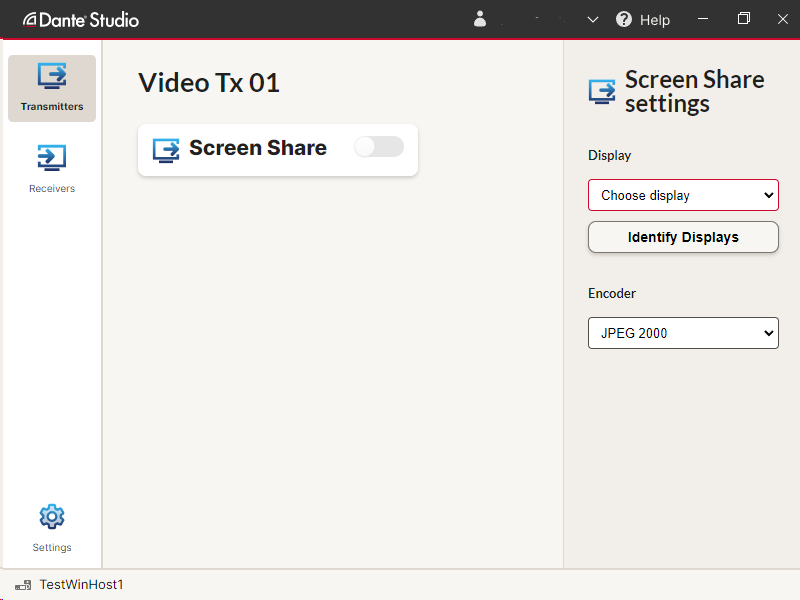800x600 pixels.
Task: Open Dante Studio Settings via gear icon
Action: click(x=51, y=516)
